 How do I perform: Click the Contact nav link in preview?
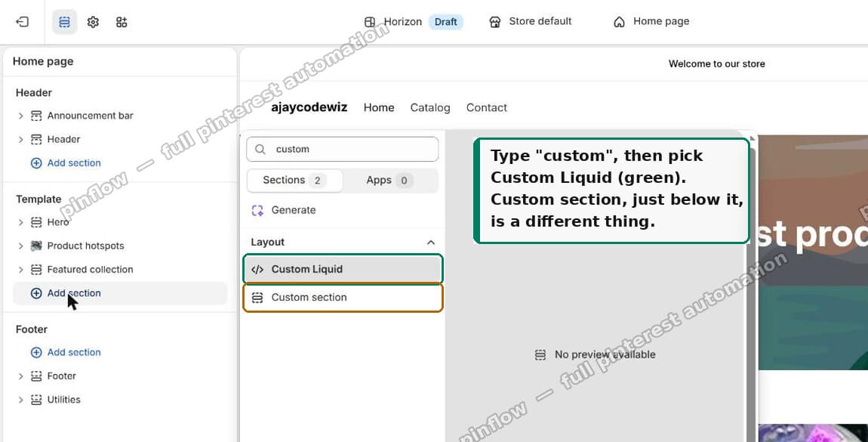[487, 108]
